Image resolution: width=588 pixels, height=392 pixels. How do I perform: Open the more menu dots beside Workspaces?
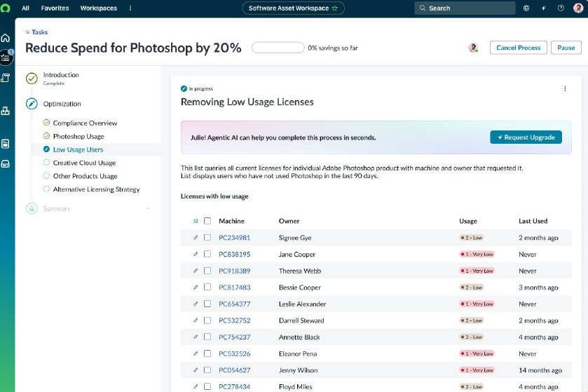130,8
